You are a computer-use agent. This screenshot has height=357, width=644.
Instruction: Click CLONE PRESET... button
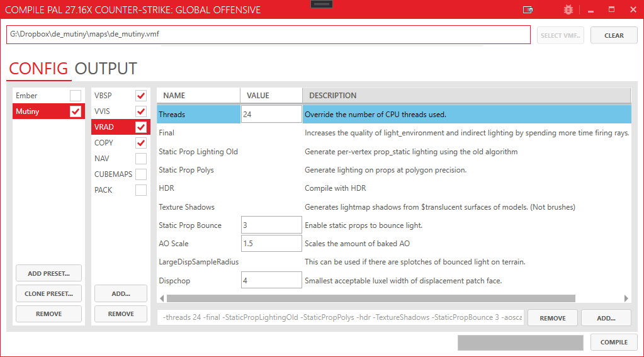(49, 294)
